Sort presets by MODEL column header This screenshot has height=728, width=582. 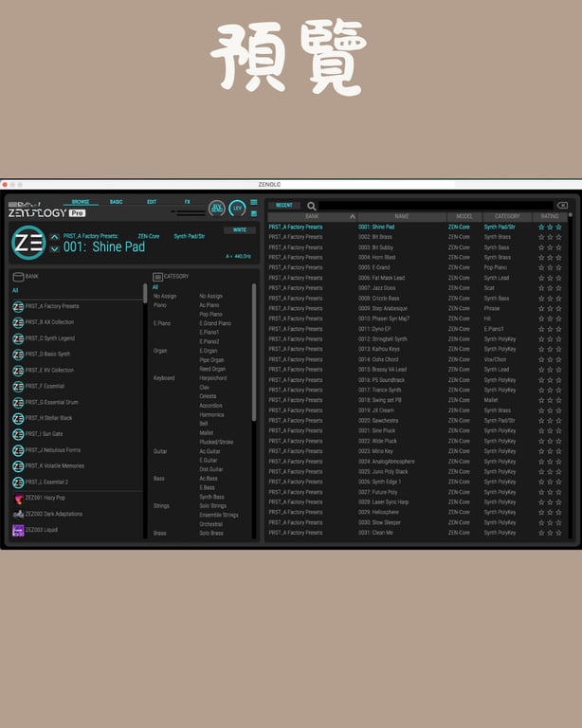point(464,217)
